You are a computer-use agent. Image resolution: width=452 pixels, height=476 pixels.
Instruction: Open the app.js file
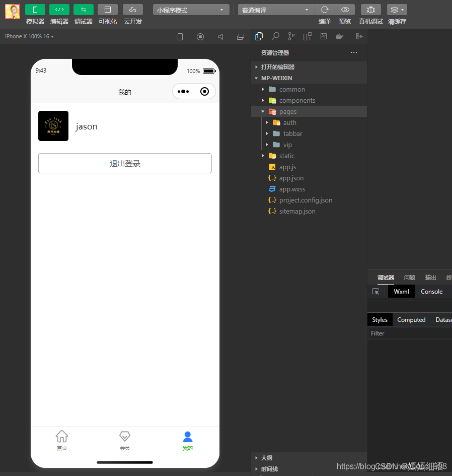coord(309,167)
